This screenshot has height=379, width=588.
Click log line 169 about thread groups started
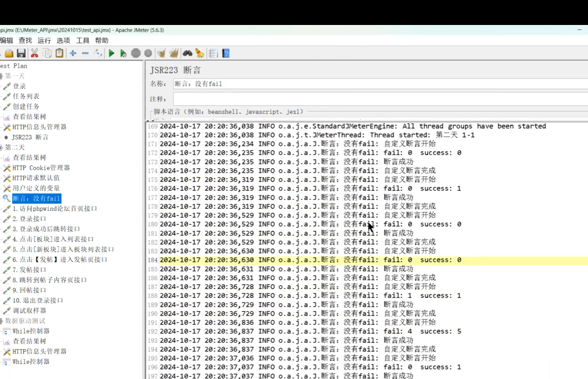pyautogui.click(x=353, y=126)
